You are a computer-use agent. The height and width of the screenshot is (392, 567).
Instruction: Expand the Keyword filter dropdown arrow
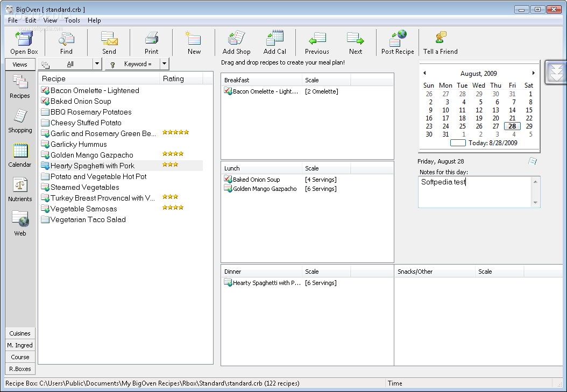(x=164, y=64)
